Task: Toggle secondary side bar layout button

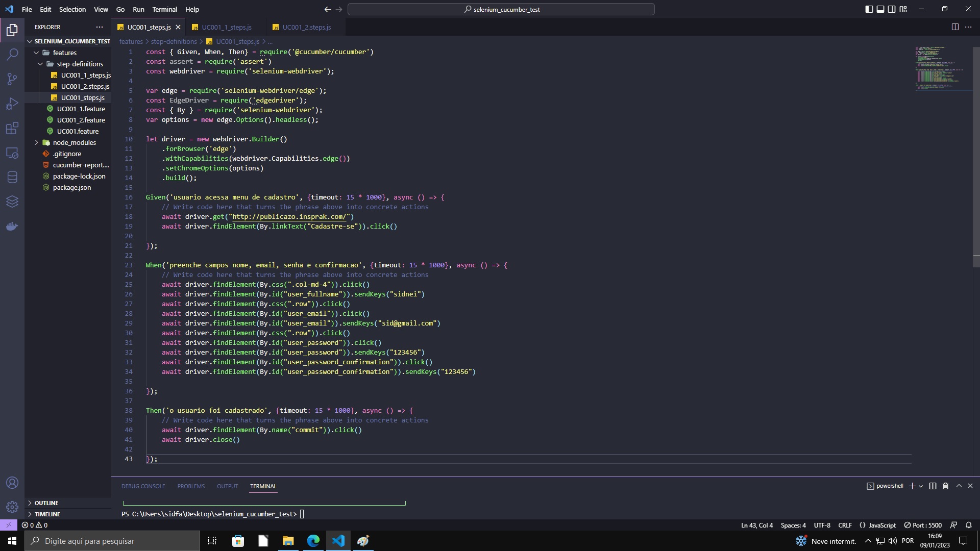Action: 891,9
